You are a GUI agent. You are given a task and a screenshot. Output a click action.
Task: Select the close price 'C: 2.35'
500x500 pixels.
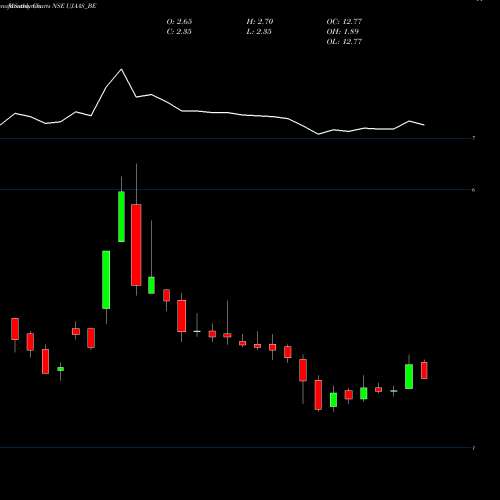(179, 32)
